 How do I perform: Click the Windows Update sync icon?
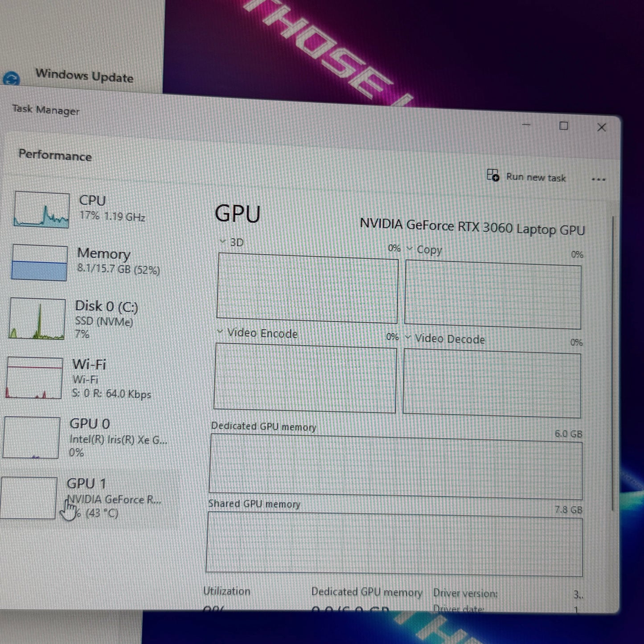coord(11,79)
